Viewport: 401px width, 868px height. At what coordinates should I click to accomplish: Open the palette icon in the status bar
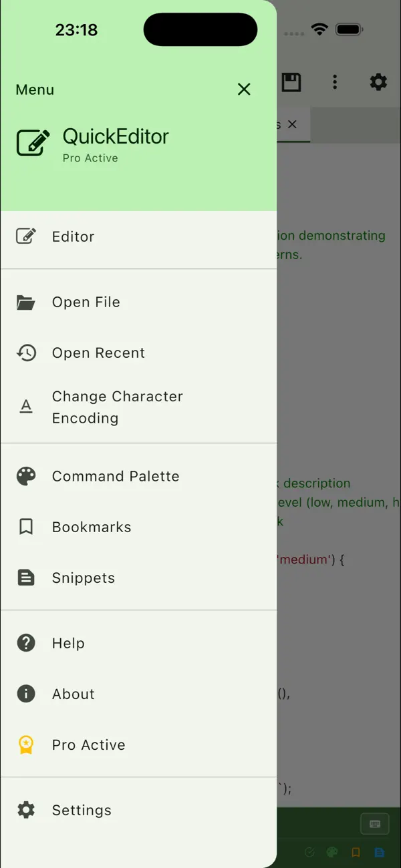pyautogui.click(x=332, y=852)
